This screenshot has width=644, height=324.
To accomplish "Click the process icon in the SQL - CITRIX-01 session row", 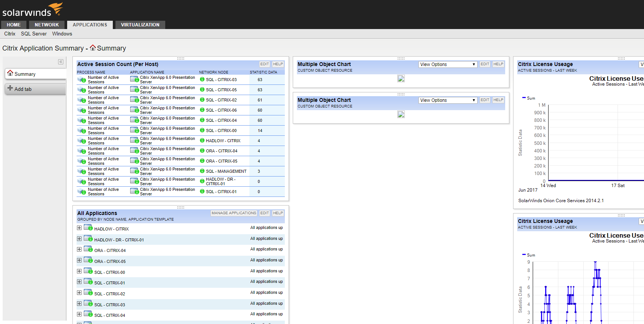I will coord(82,192).
